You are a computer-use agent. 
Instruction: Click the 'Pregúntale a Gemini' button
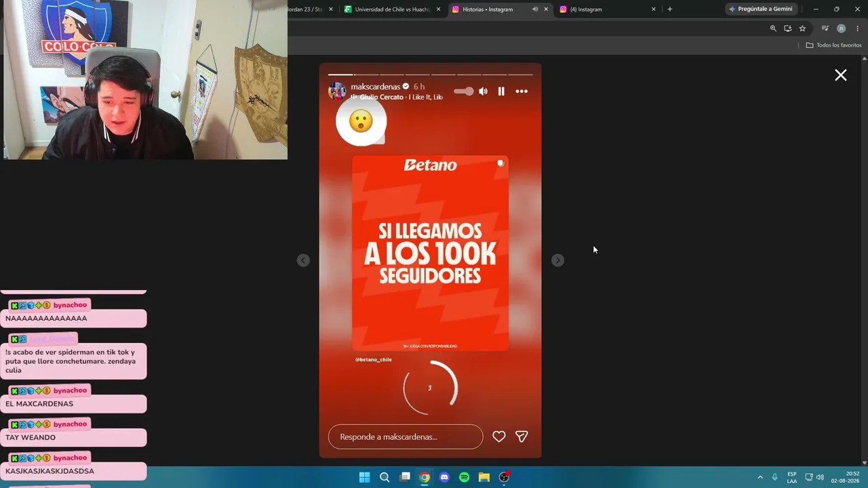[x=760, y=9]
